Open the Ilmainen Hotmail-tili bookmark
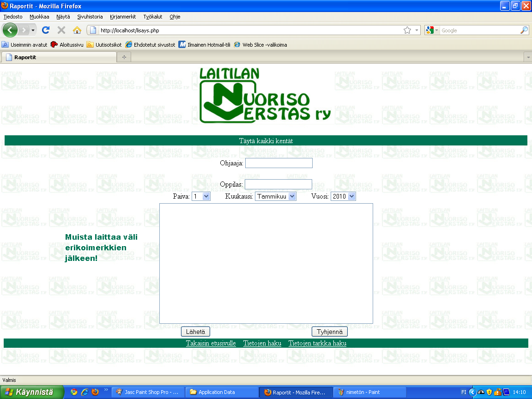 [204, 45]
